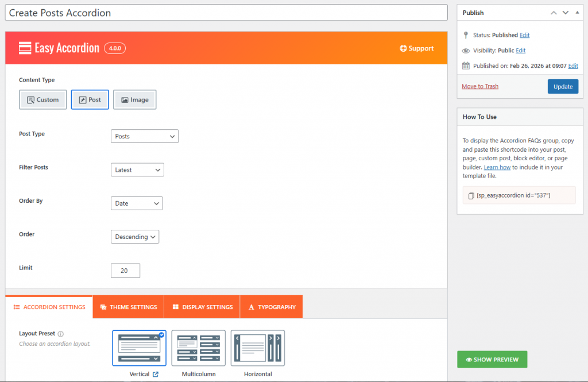The width and height of the screenshot is (588, 382).
Task: Move Publish panel down with arrow
Action: (566, 13)
